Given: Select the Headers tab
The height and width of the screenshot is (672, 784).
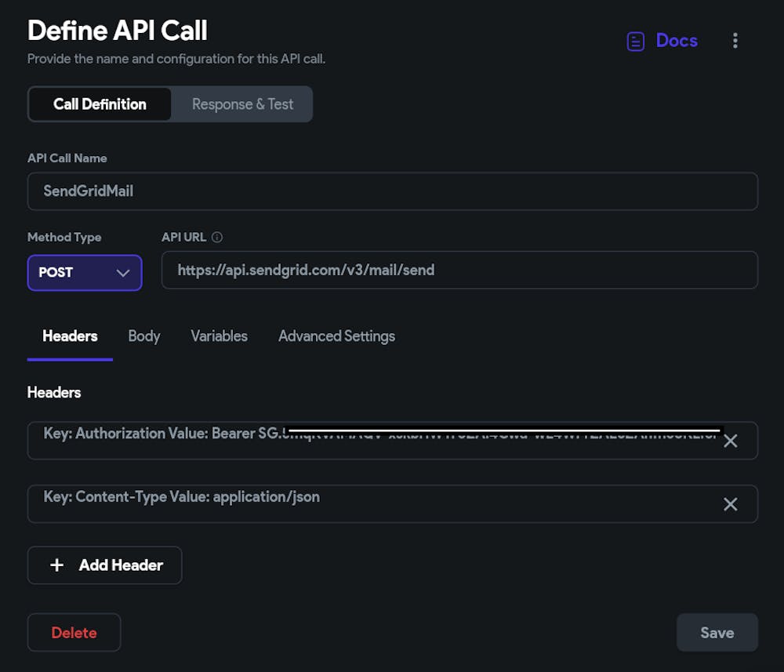Looking at the screenshot, I should [70, 336].
